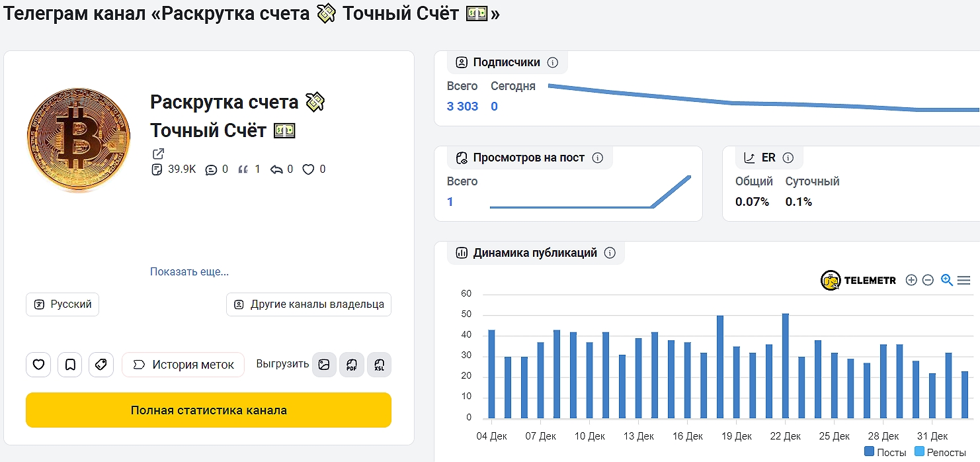980x462 pixels.
Task: Zoom out on the publications chart
Action: tap(928, 280)
